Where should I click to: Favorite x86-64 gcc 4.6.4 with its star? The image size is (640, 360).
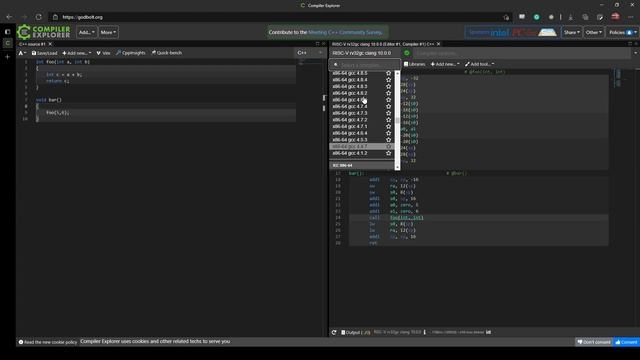389,133
